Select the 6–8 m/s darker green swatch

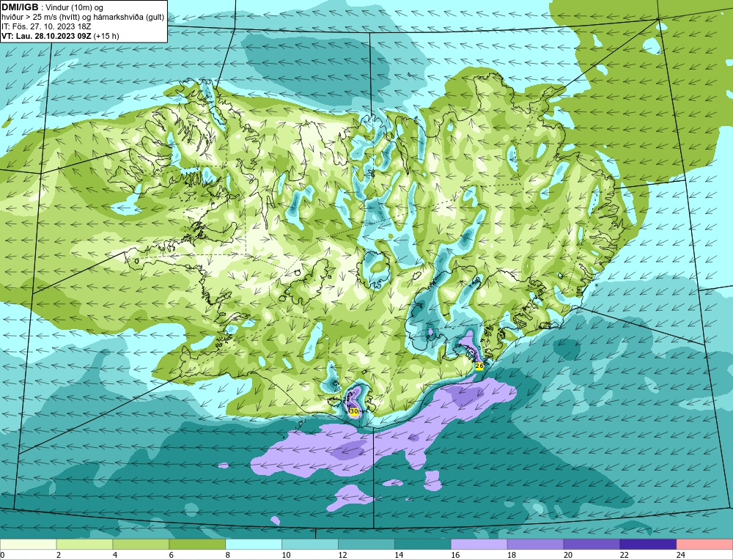(x=197, y=545)
